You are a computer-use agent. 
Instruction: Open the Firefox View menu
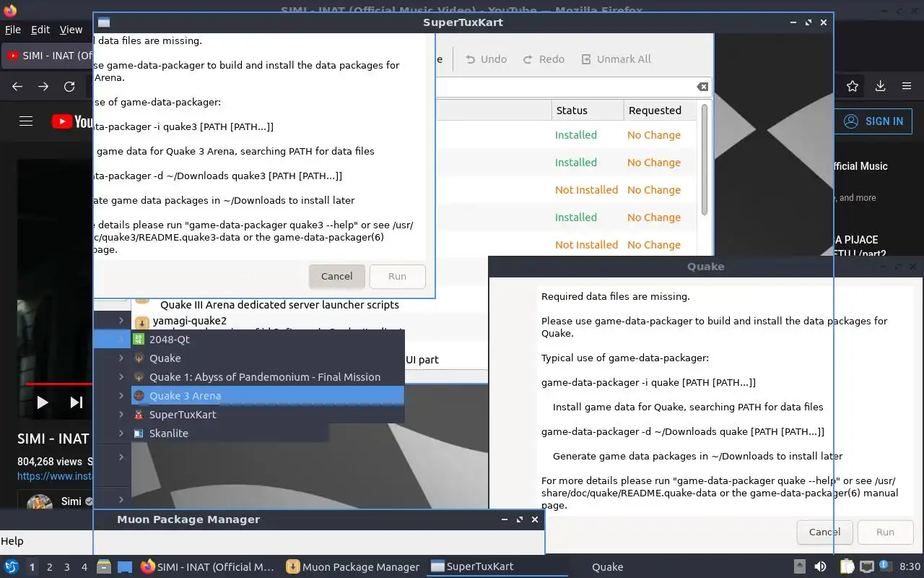click(71, 30)
